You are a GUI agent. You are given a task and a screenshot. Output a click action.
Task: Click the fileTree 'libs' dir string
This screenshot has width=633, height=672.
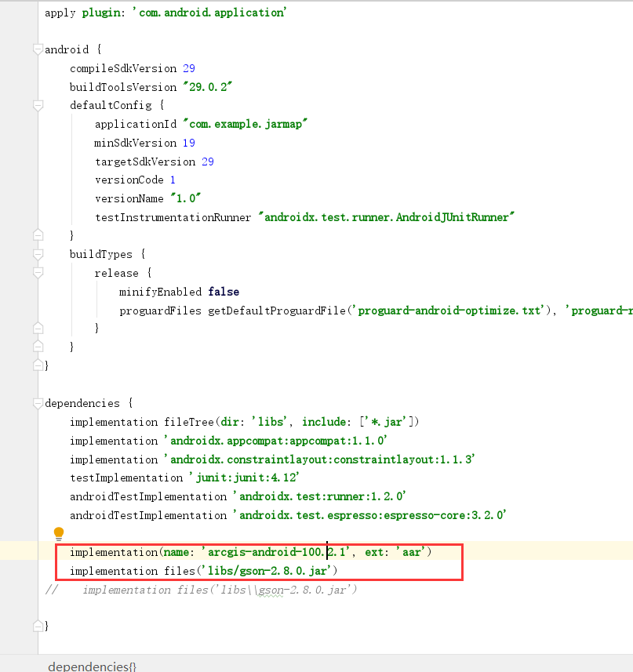click(x=270, y=422)
